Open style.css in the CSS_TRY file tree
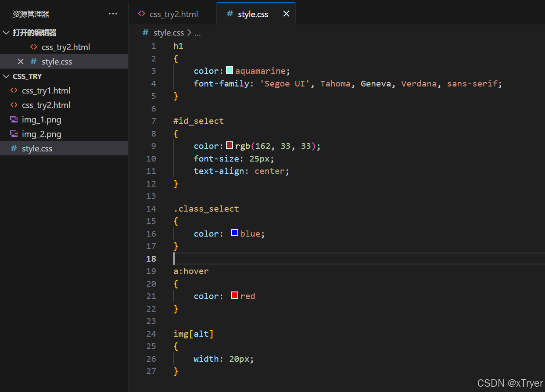Viewport: 545px width, 392px height. pos(37,148)
